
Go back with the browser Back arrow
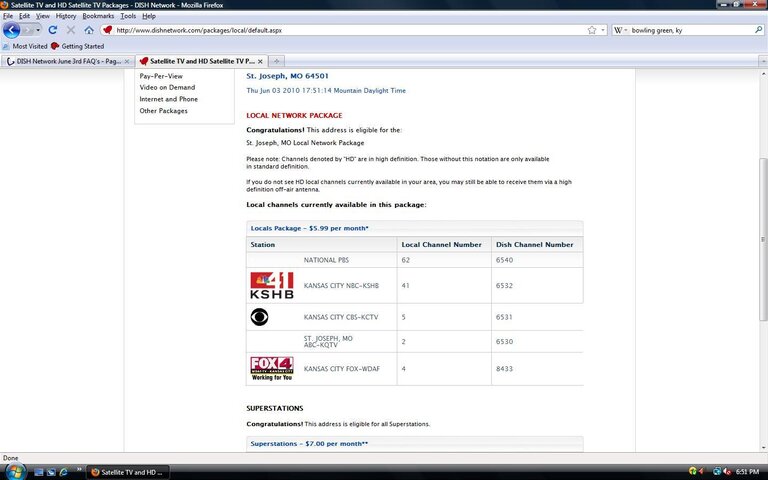[x=11, y=30]
